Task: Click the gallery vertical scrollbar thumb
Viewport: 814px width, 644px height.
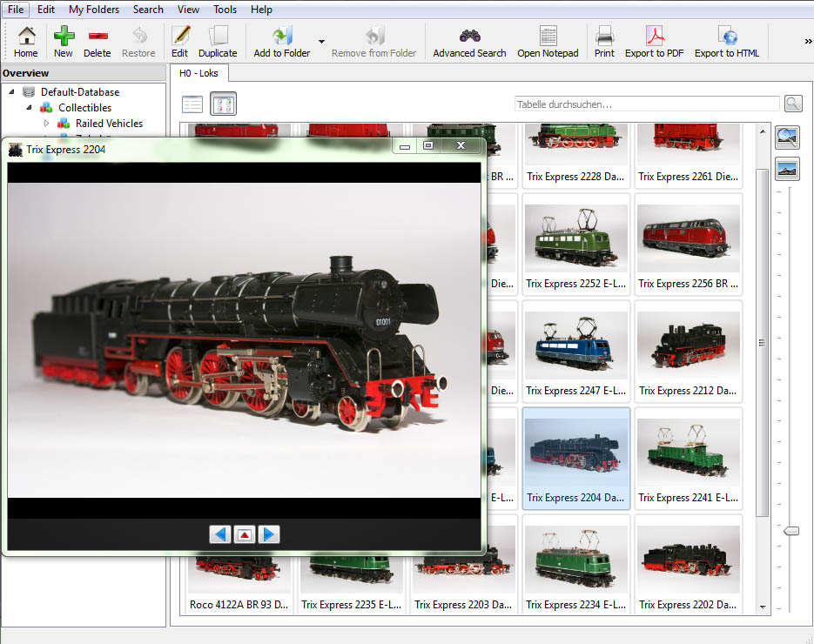Action: pyautogui.click(x=762, y=343)
